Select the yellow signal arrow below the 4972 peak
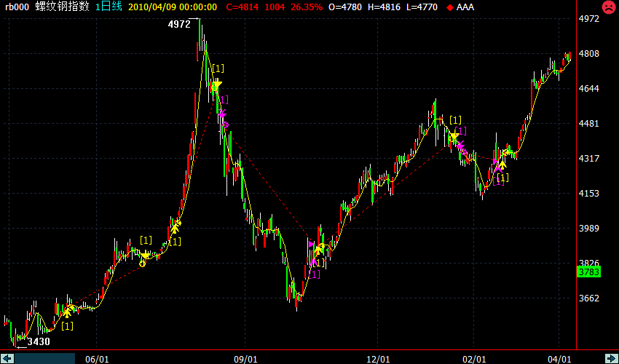 click(x=216, y=85)
